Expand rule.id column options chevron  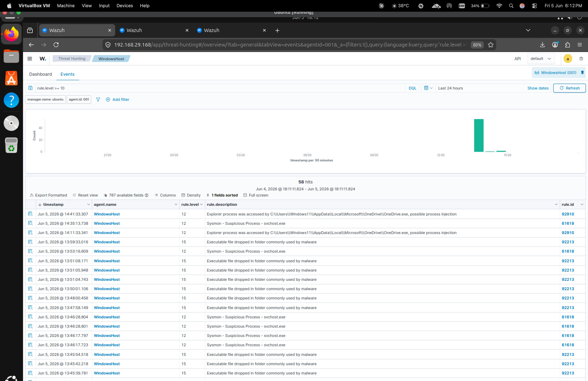pyautogui.click(x=582, y=204)
